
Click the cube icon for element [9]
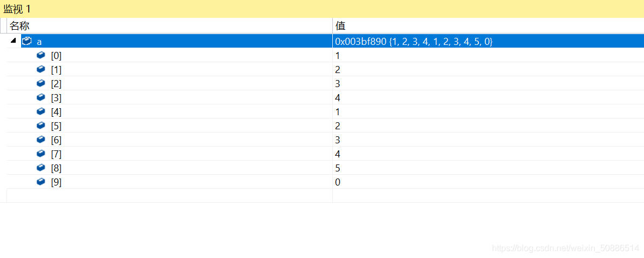point(41,182)
